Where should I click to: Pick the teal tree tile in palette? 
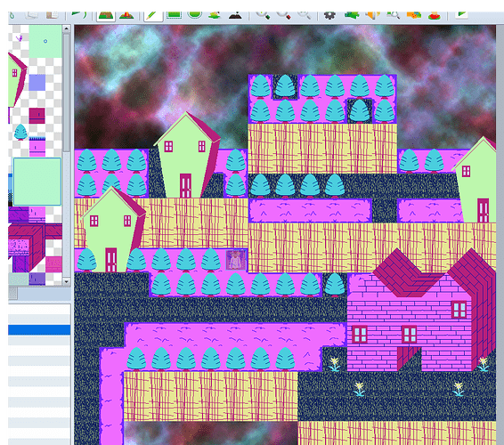20,132
